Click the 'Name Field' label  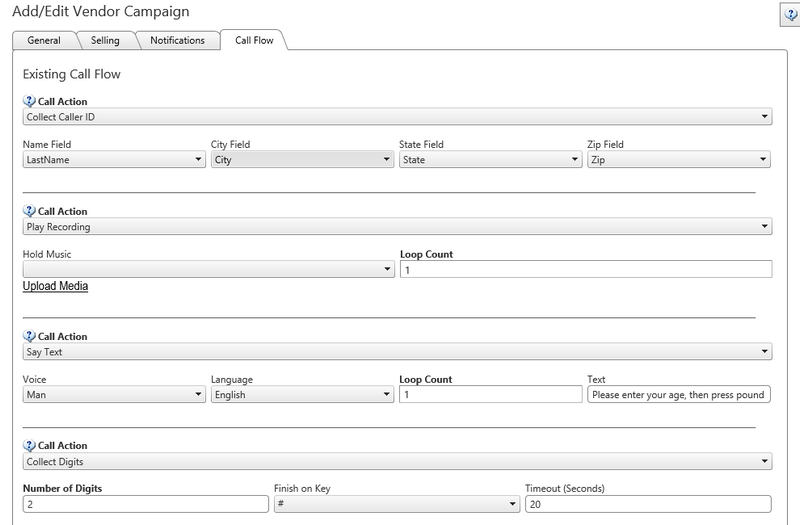(47, 144)
